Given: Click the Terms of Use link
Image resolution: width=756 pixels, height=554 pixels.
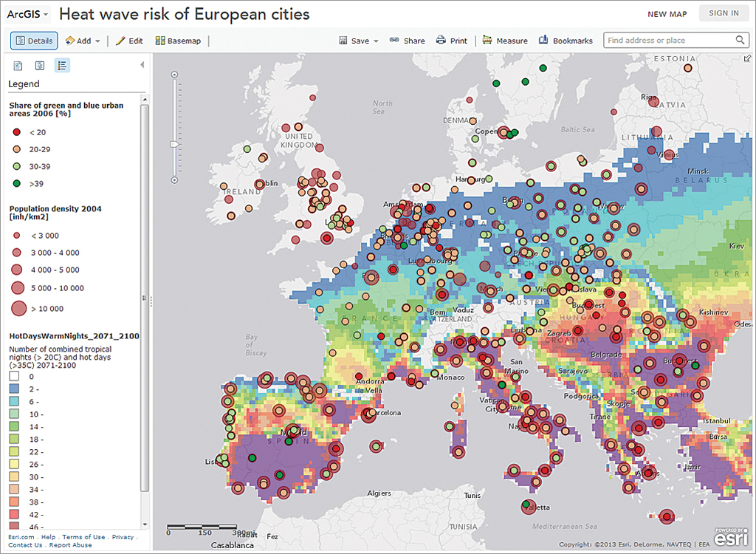Looking at the screenshot, I should point(83,536).
